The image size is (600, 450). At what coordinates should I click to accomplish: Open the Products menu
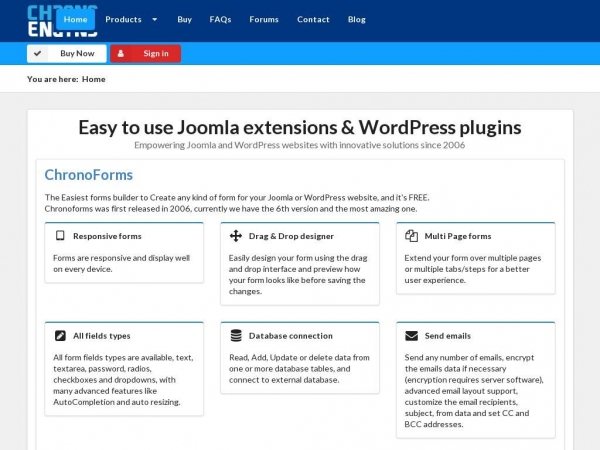123,20
